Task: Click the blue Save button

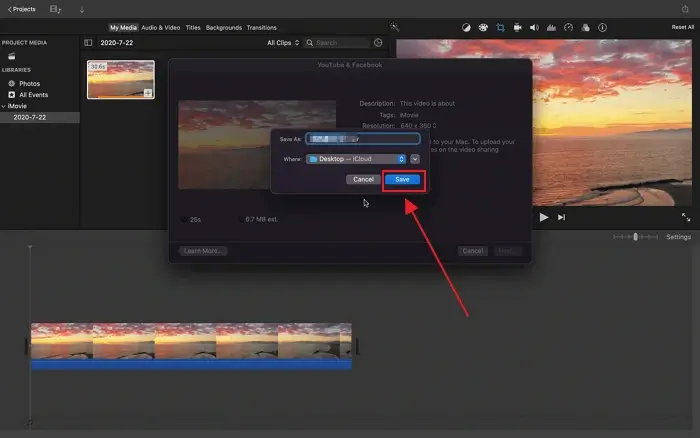Action: click(402, 179)
